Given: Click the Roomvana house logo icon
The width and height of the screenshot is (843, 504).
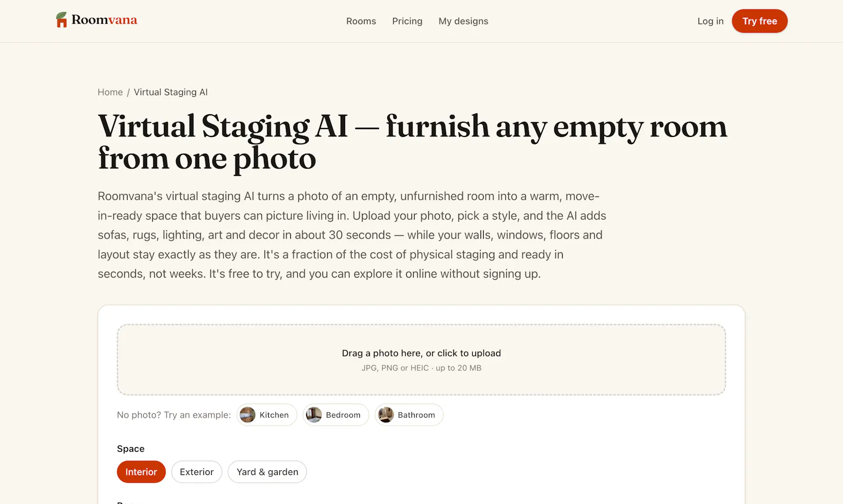Looking at the screenshot, I should pos(62,20).
